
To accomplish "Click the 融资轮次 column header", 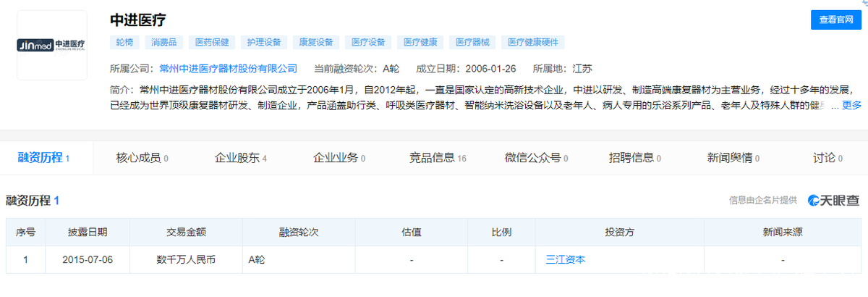I will 299,233.
